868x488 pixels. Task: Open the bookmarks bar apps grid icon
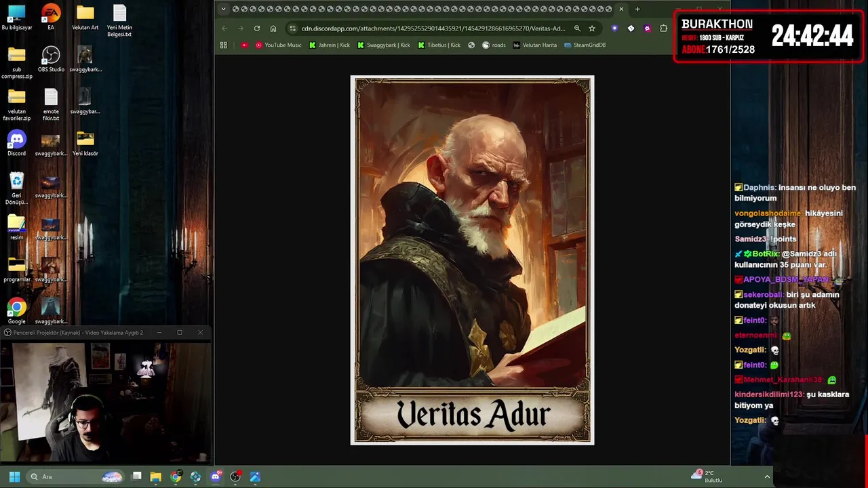coord(224,45)
